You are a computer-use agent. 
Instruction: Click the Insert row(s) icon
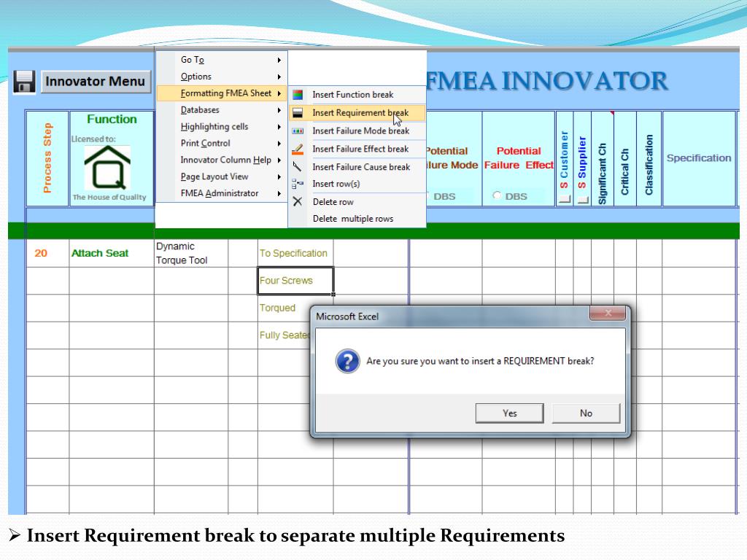(298, 184)
